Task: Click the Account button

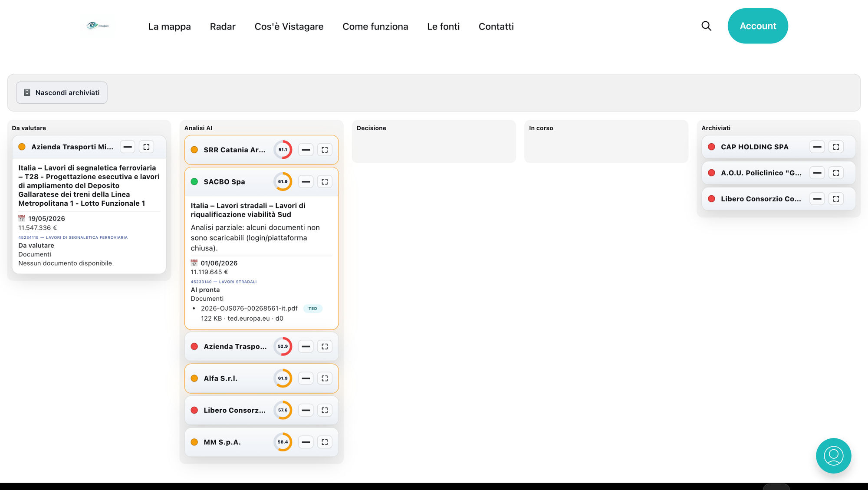Action: (758, 26)
